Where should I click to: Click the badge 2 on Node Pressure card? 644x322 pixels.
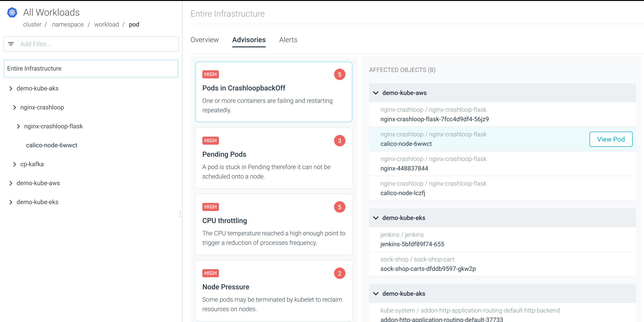(339, 273)
